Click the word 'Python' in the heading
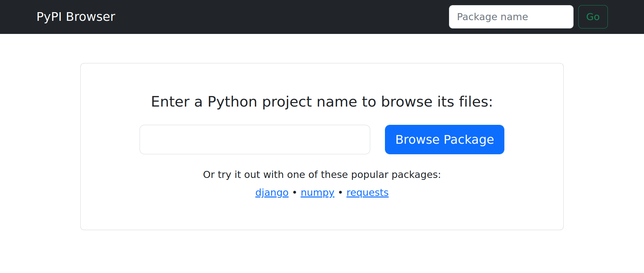This screenshot has width=644, height=273. click(232, 102)
